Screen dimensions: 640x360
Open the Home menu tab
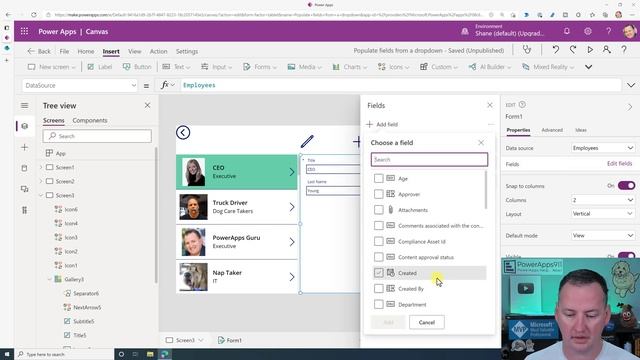86,51
